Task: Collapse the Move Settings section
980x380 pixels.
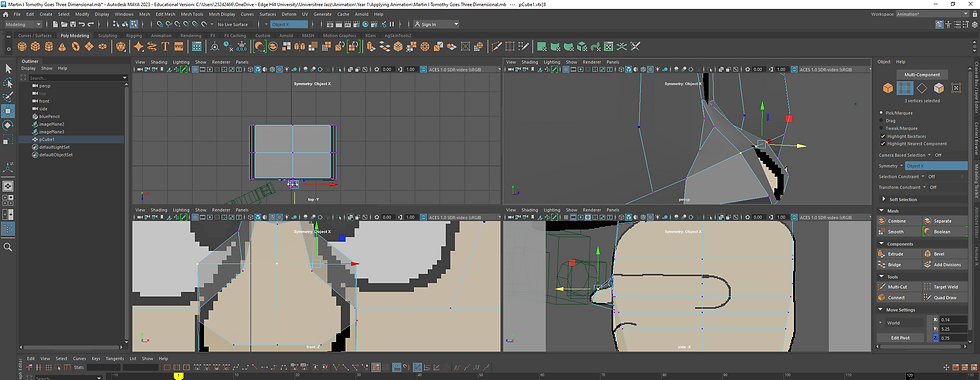Action: pyautogui.click(x=921, y=309)
